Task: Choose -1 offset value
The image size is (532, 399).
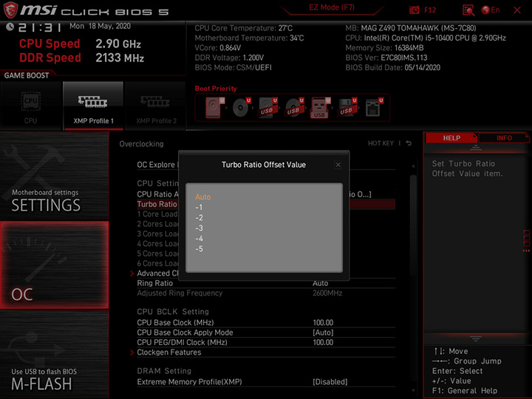Action: click(x=199, y=208)
